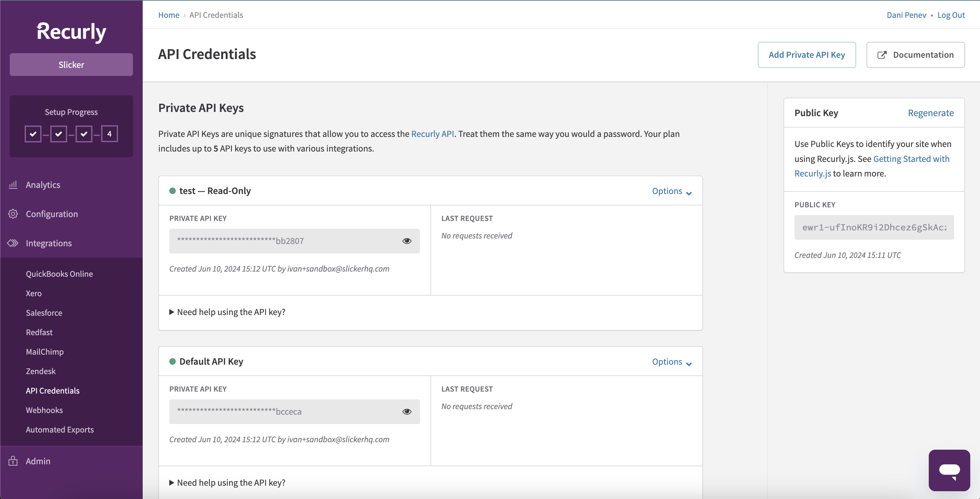Click the Configuration gear icon
Image resolution: width=980 pixels, height=499 pixels.
pos(13,213)
